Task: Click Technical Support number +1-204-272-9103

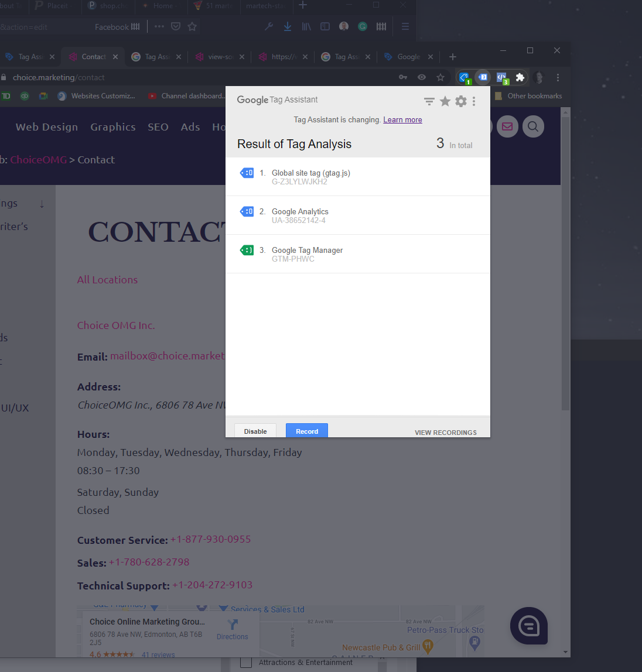Action: coord(212,585)
